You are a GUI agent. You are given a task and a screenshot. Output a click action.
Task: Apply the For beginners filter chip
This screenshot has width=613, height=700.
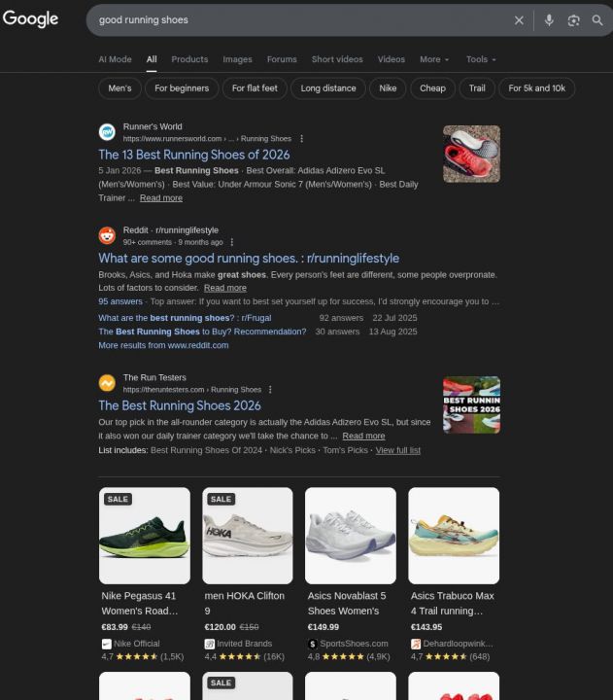182,88
